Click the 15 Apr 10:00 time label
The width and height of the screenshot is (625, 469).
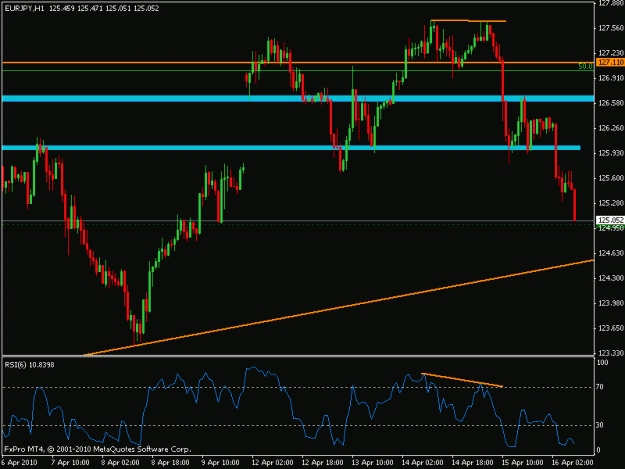click(x=522, y=463)
